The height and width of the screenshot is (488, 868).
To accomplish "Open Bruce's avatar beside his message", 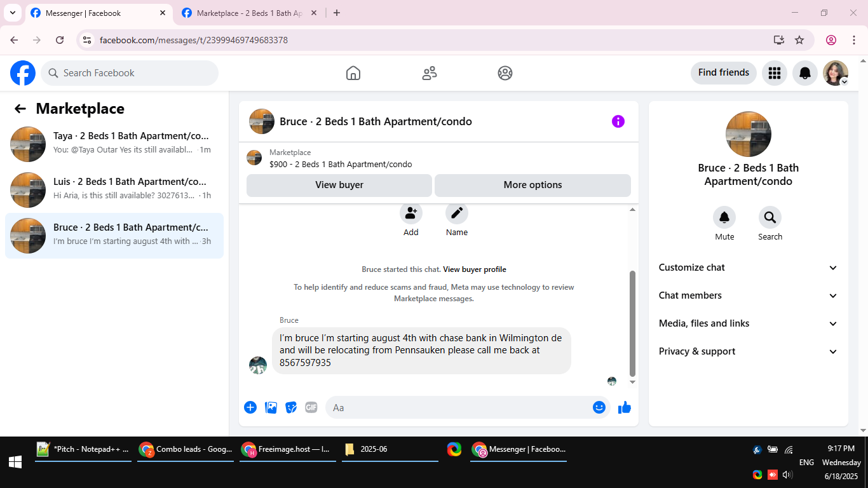I will click(x=258, y=365).
